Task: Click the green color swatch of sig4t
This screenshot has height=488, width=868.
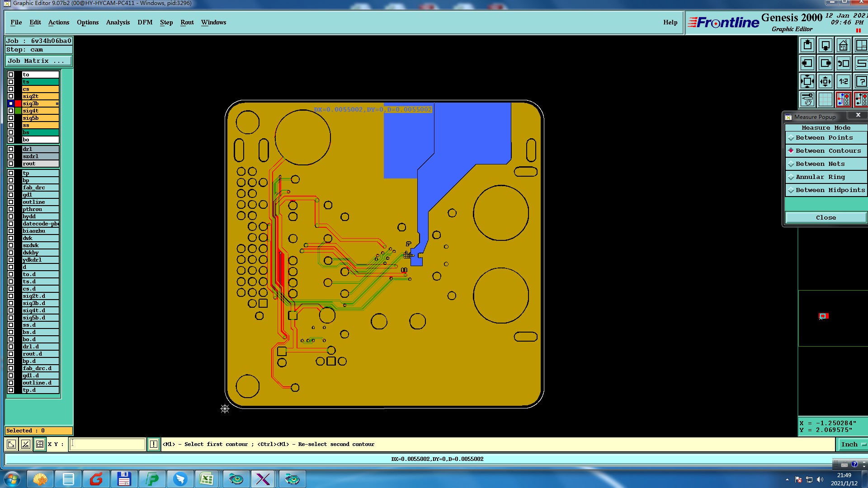Action: click(18, 111)
